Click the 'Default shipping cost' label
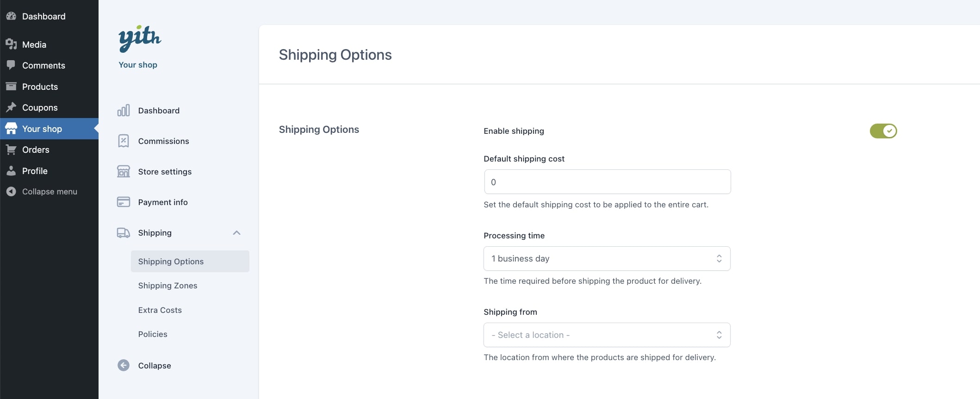The height and width of the screenshot is (399, 980). pyautogui.click(x=524, y=159)
